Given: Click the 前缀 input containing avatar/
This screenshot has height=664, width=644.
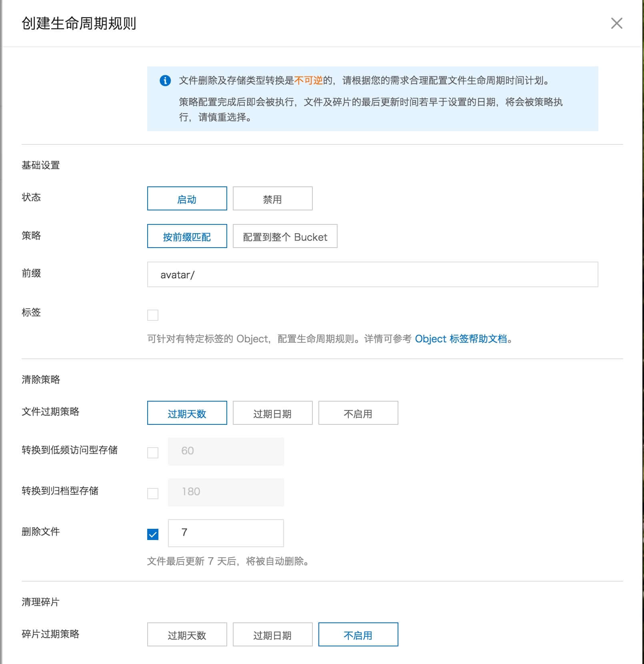Looking at the screenshot, I should pos(372,274).
